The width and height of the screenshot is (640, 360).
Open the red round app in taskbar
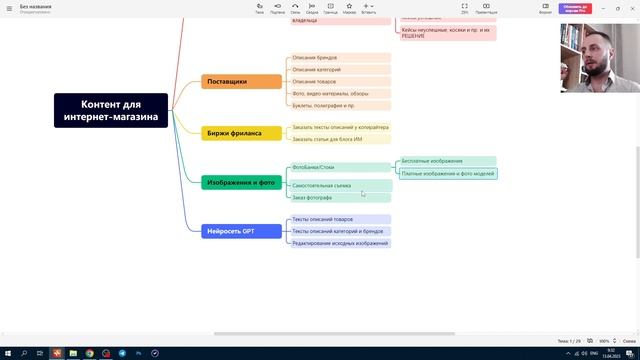106,353
